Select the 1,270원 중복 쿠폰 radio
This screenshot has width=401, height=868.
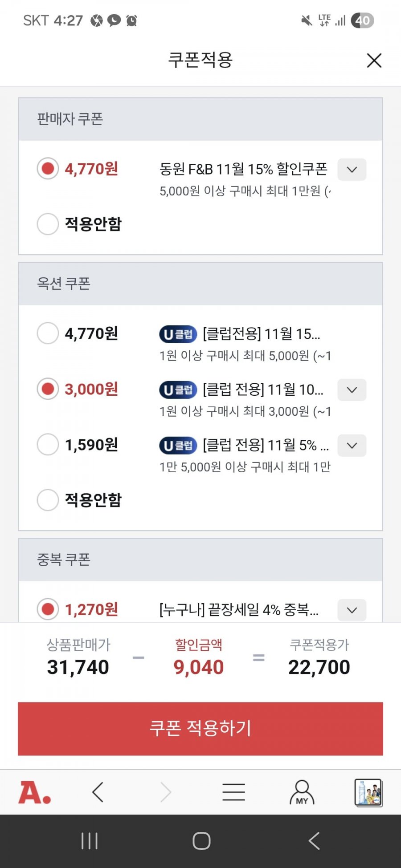48,609
